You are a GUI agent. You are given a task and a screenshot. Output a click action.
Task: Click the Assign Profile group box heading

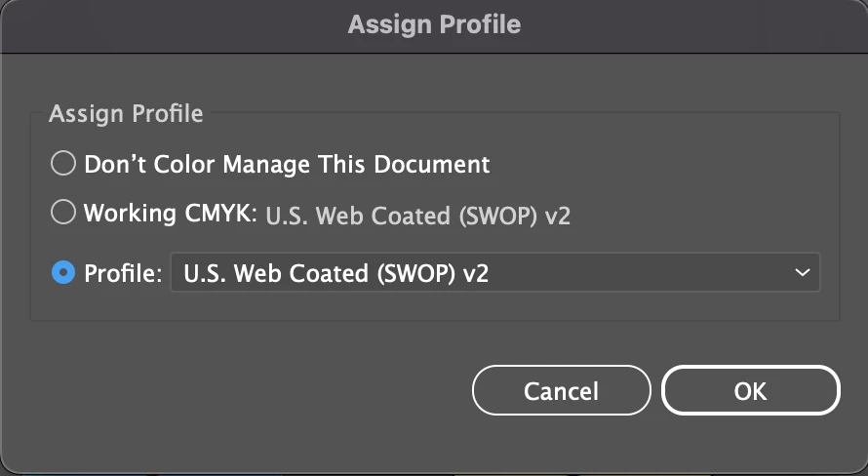pyautogui.click(x=126, y=113)
